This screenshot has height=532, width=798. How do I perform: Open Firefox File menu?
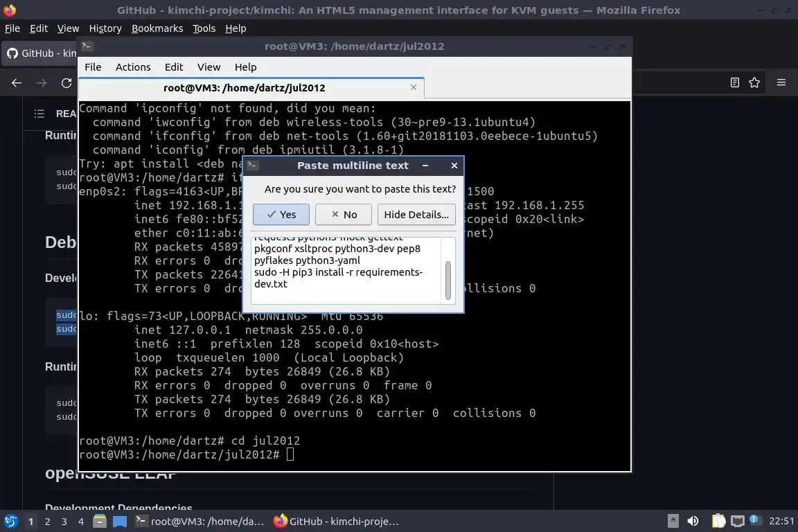point(12,28)
